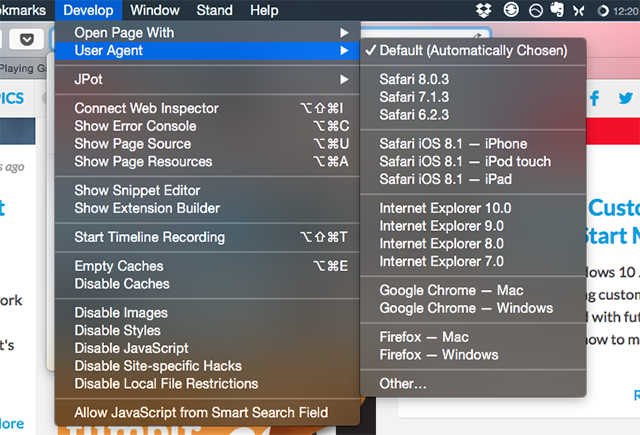Toggle Allow JavaScript from Smart Search Field

pyautogui.click(x=207, y=413)
